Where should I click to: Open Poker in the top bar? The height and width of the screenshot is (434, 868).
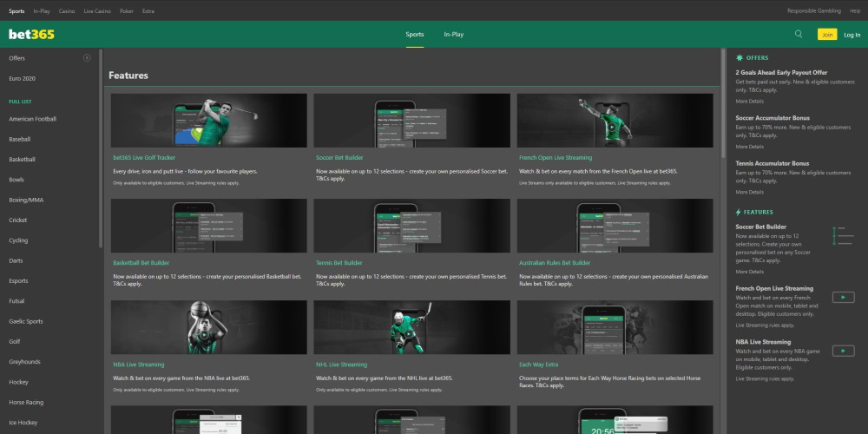[126, 11]
